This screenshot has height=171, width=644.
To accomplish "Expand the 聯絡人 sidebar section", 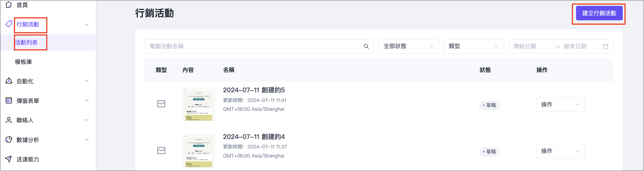I will point(86,120).
